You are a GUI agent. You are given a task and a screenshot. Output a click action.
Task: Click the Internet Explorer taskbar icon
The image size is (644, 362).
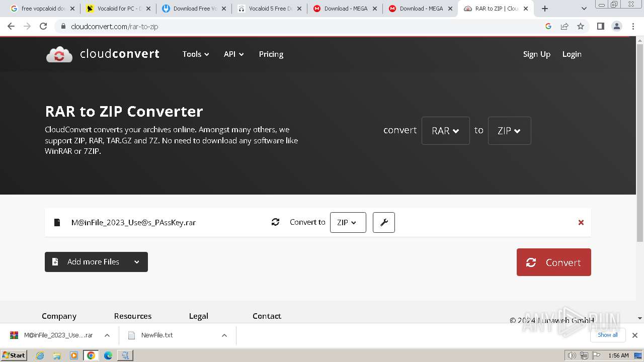coord(40,355)
